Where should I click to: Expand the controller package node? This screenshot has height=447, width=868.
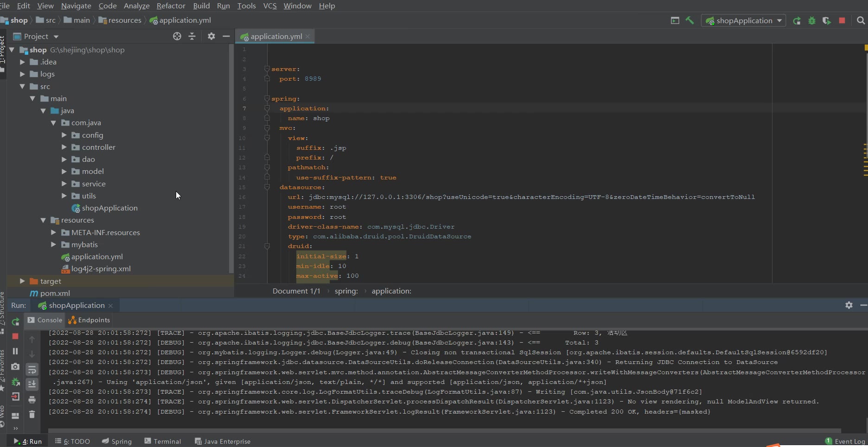click(x=64, y=147)
